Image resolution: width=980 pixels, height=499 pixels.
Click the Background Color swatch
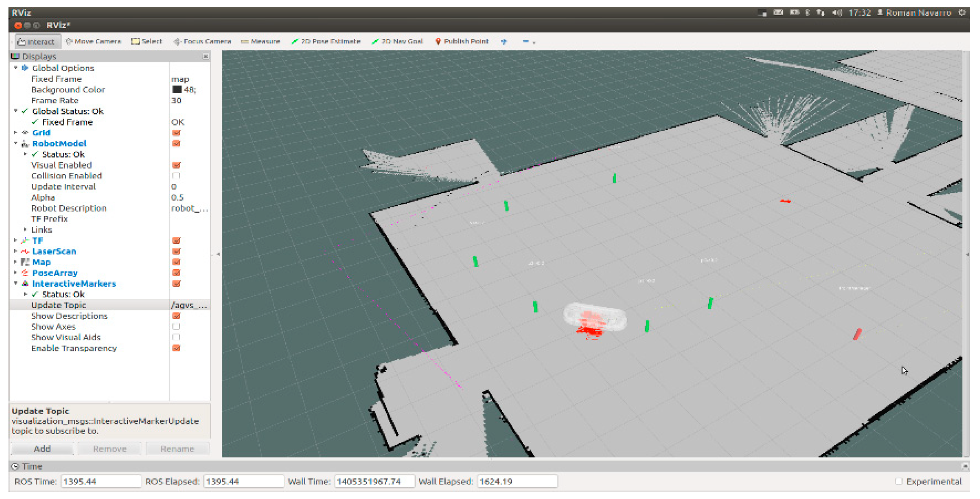[x=177, y=89]
